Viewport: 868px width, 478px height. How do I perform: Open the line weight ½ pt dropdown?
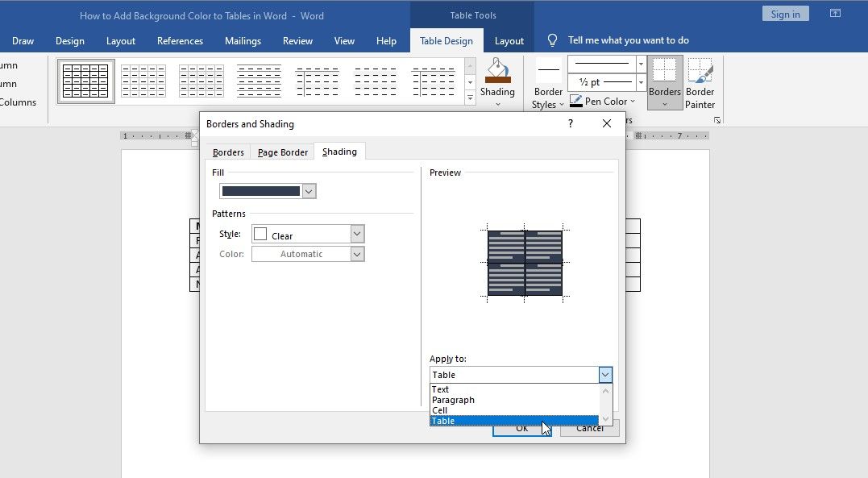tap(641, 82)
